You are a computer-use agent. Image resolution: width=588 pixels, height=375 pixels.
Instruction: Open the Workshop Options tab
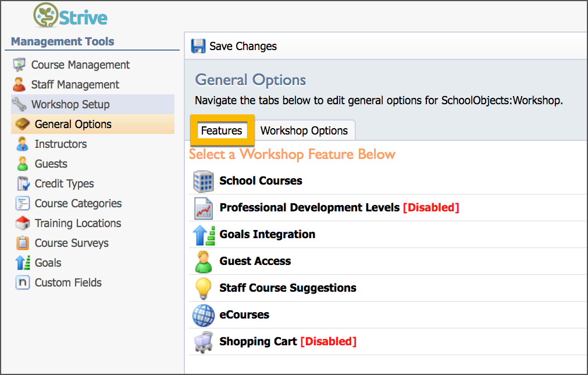pyautogui.click(x=304, y=130)
